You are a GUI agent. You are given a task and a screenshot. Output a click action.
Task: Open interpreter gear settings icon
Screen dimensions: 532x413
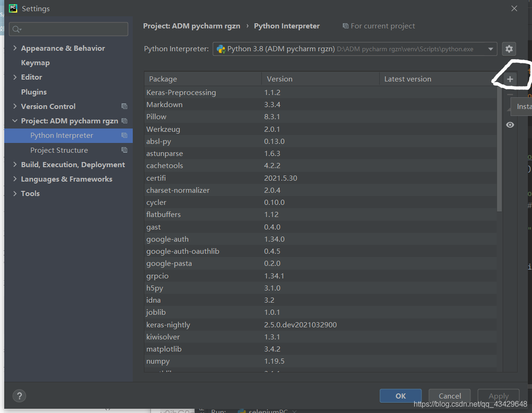(509, 49)
